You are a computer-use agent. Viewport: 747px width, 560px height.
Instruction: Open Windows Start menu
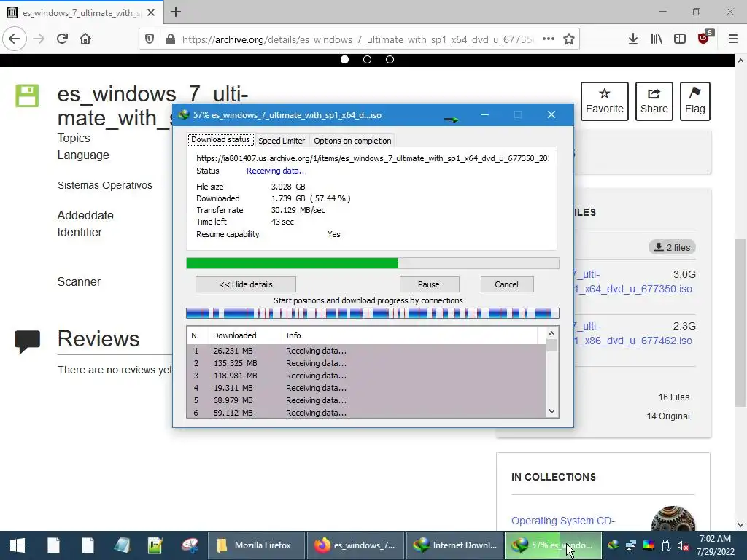tap(18, 545)
